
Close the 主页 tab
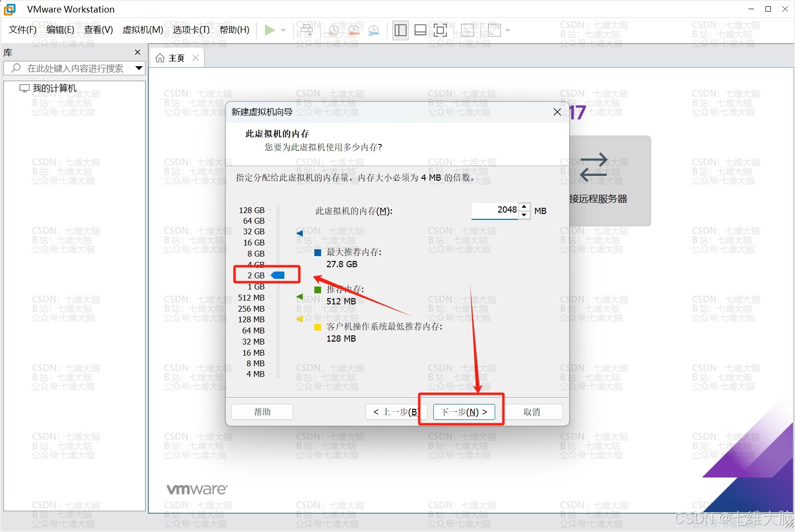[x=195, y=58]
